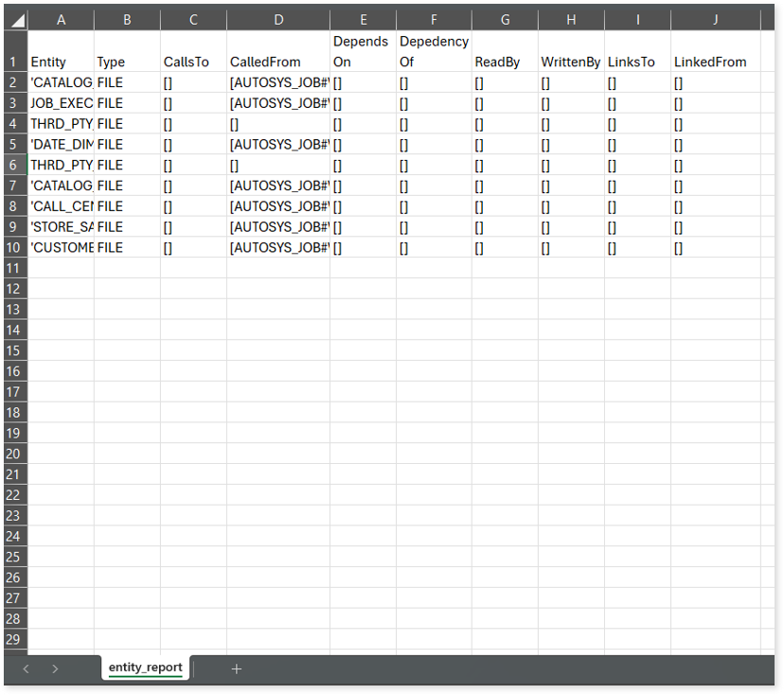Click the Entity header cell
This screenshot has height=695, width=784.
(61, 62)
